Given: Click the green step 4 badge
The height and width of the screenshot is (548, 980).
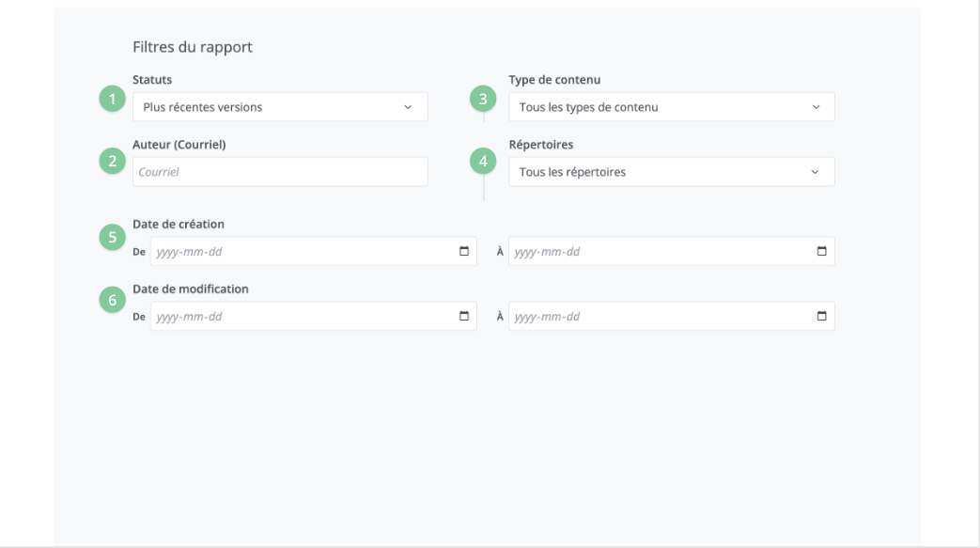Looking at the screenshot, I should point(483,162).
